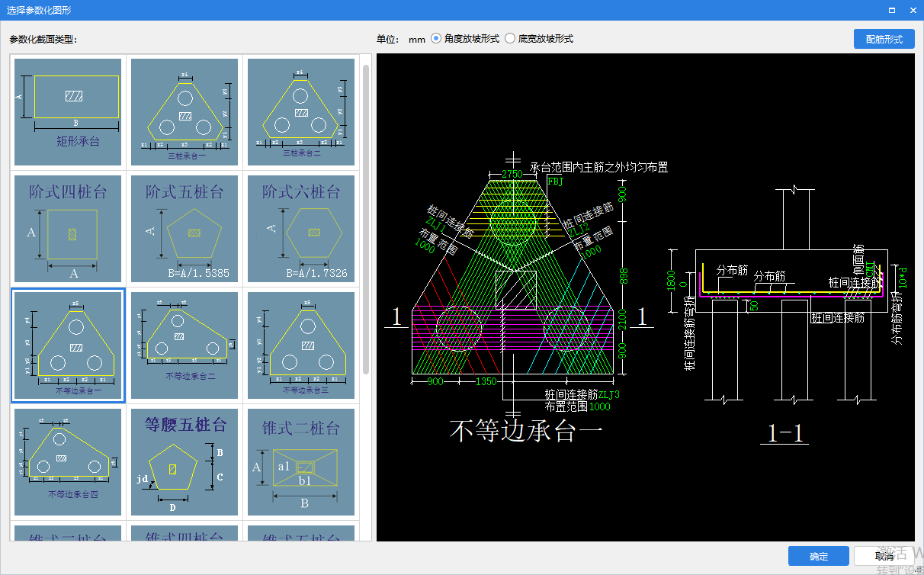Click the ZLJ3 rebar label
The image size is (924, 575).
609,394
